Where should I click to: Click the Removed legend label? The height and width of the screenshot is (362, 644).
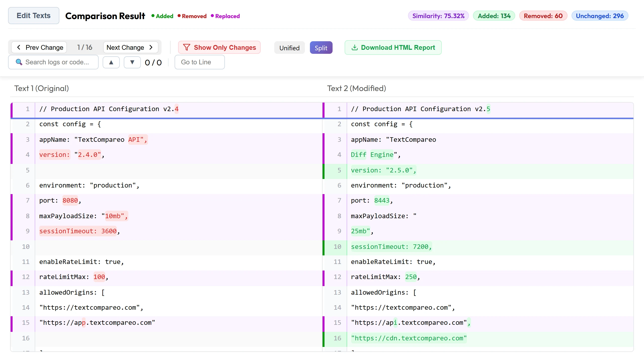[x=192, y=16]
